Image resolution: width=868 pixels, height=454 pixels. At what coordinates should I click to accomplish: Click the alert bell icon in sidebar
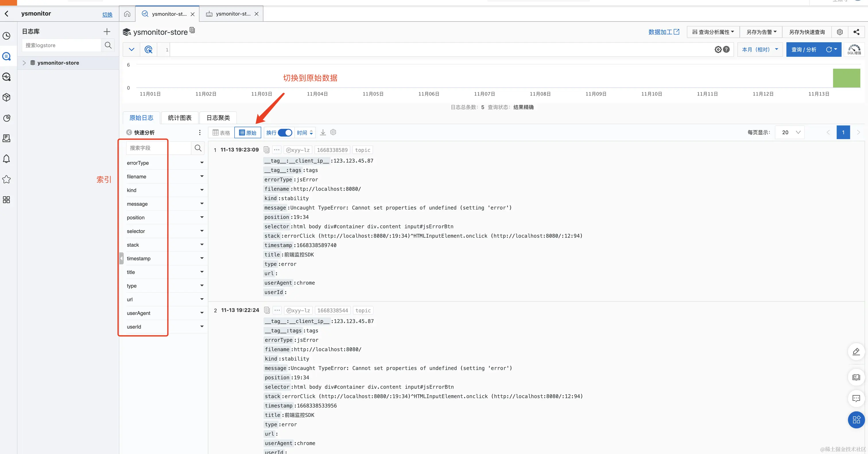coord(6,159)
